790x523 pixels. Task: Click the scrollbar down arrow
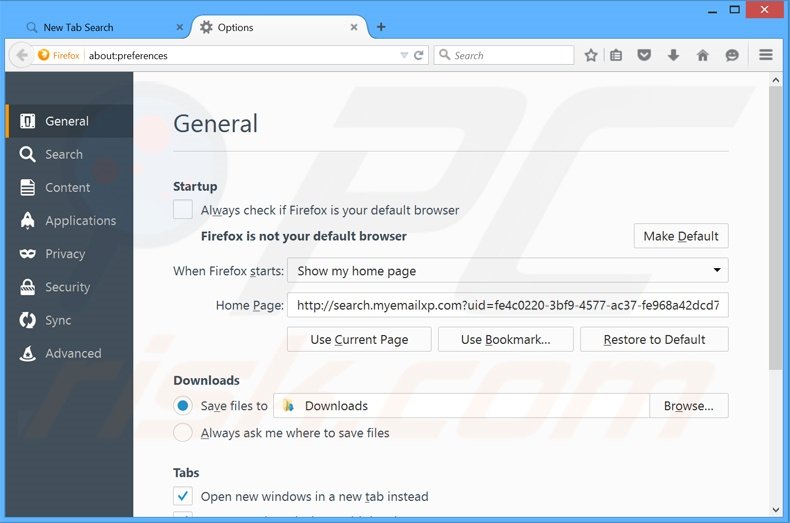coord(775,510)
